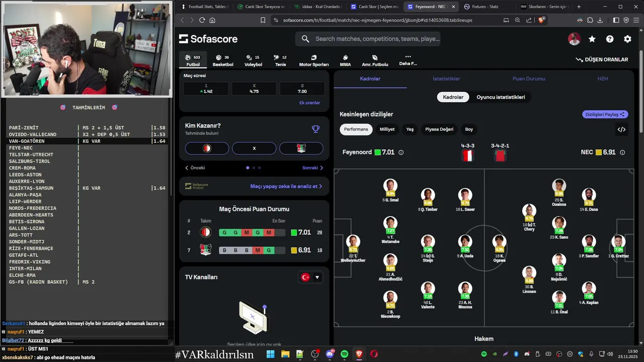
Task: Open the H2H tab
Action: [x=603, y=79]
